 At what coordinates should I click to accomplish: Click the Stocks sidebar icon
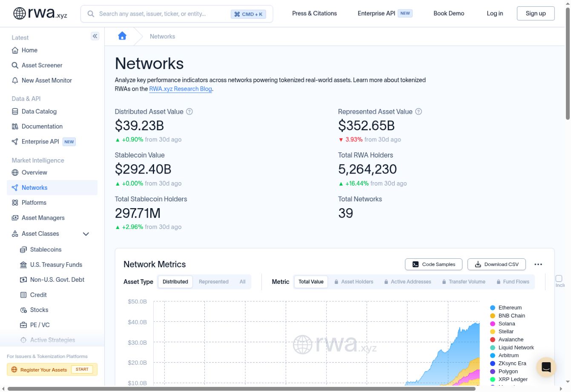click(23, 310)
